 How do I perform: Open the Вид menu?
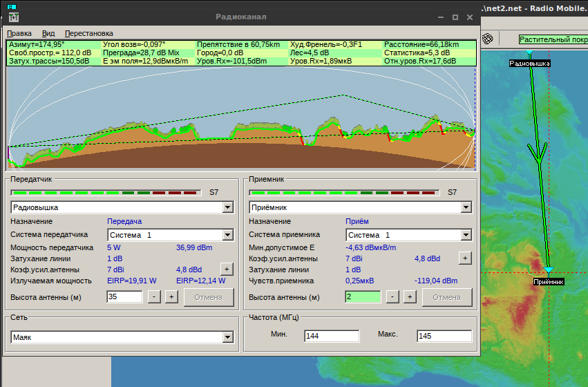pyautogui.click(x=48, y=33)
